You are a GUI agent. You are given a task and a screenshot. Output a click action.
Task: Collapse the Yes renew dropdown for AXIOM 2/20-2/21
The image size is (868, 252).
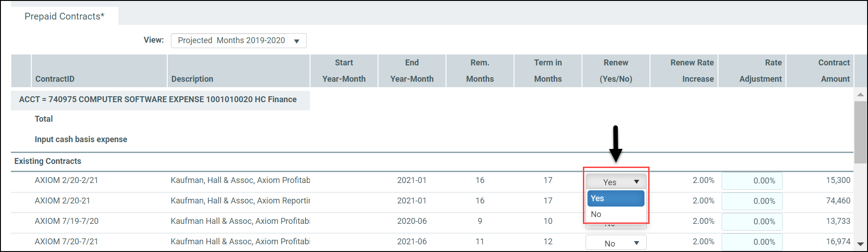616,181
